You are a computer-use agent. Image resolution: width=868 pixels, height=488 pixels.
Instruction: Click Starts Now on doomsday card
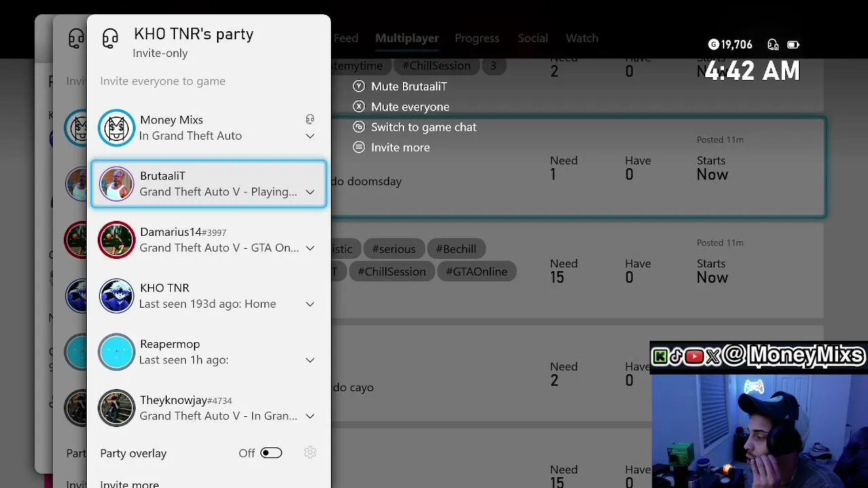pyautogui.click(x=712, y=168)
